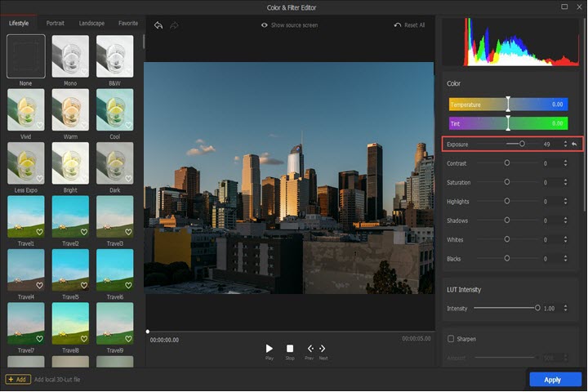588x392 pixels.
Task: Adjust Saturation value stepper arrows
Action: pos(565,182)
